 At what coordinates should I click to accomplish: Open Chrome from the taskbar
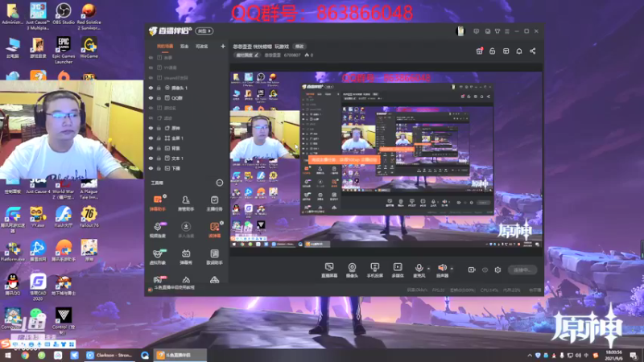click(x=25, y=356)
